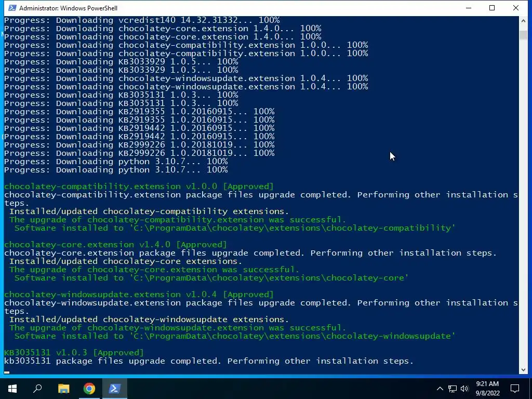The image size is (532, 399).
Task: Click 'chocolatey-core.extension v1.4.0 [Approved]' line
Action: tap(115, 245)
